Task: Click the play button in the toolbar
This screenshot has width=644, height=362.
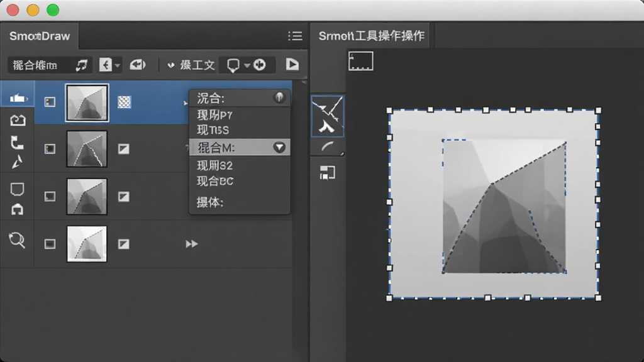Action: 292,65
